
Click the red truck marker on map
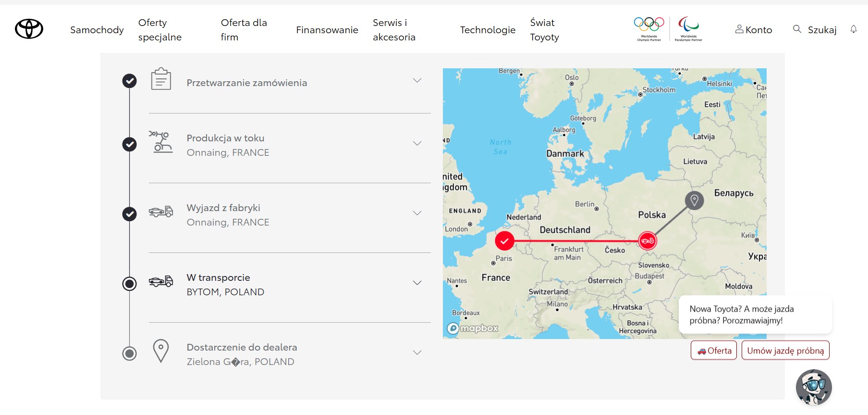(x=648, y=240)
